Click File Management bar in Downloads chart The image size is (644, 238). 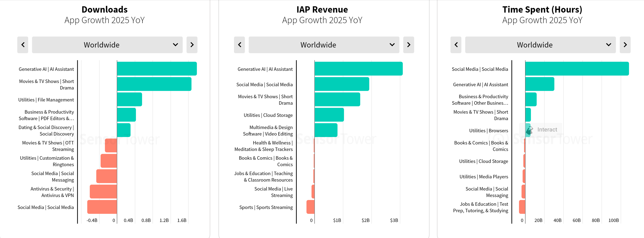(129, 99)
